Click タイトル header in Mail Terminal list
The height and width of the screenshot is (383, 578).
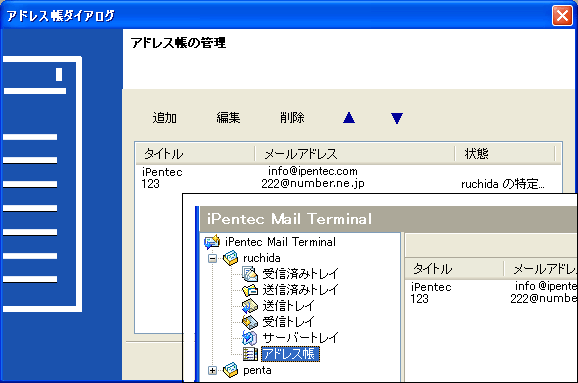[x=454, y=269]
